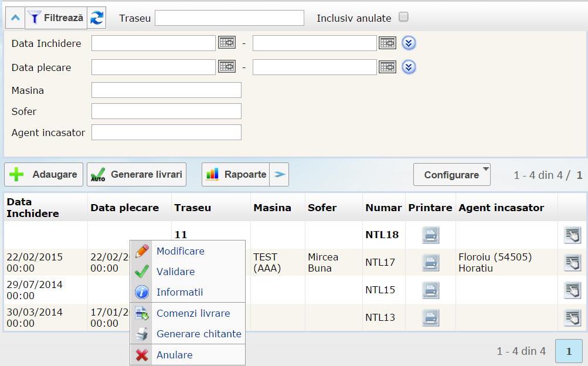Expand Data plecare date range options
588x366 pixels.
pyautogui.click(x=409, y=67)
